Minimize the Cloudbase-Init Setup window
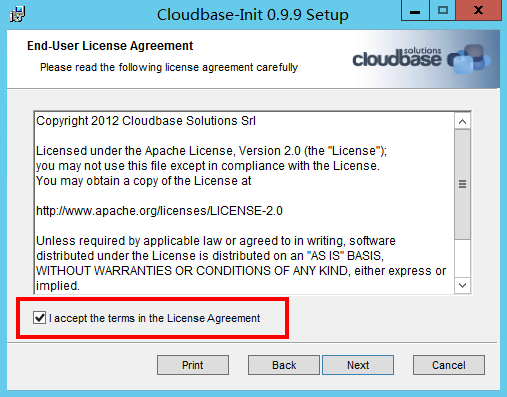Image resolution: width=507 pixels, height=397 pixels. (415, 11)
